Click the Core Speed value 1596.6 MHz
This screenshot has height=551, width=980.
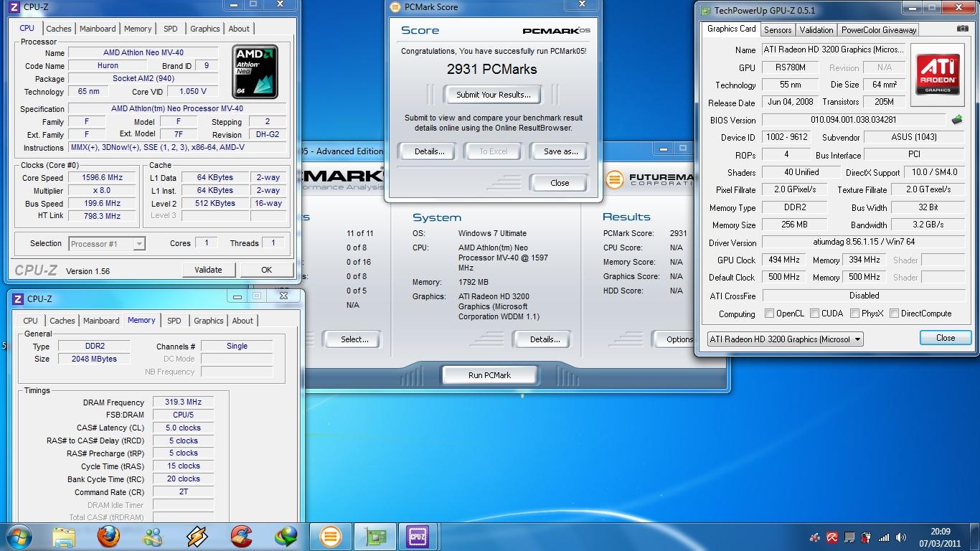[x=103, y=178]
